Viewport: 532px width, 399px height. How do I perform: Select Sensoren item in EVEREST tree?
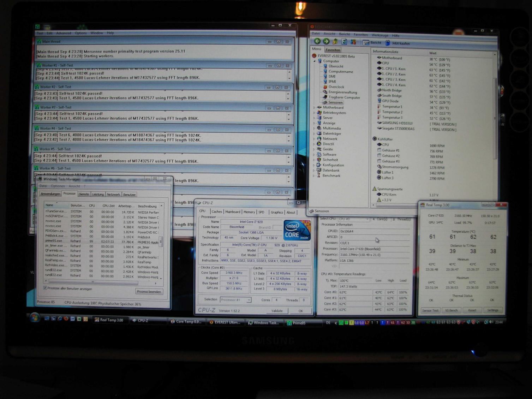coord(333,102)
